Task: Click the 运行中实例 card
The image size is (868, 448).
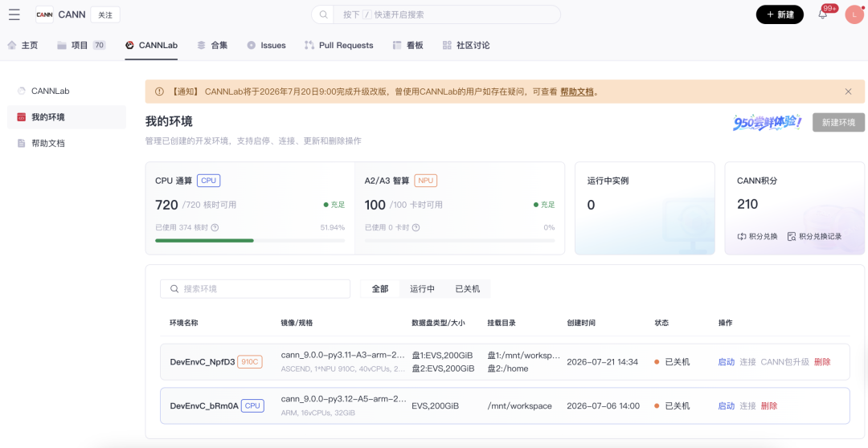Action: point(645,208)
